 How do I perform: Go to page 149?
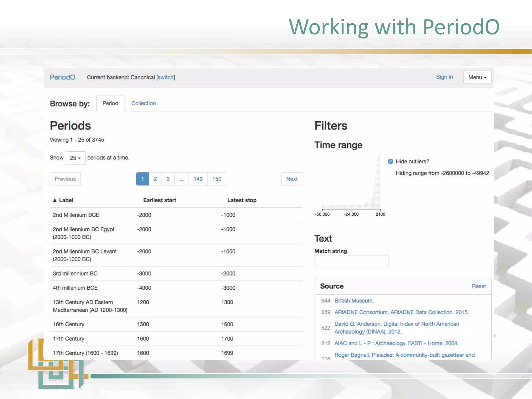point(198,179)
